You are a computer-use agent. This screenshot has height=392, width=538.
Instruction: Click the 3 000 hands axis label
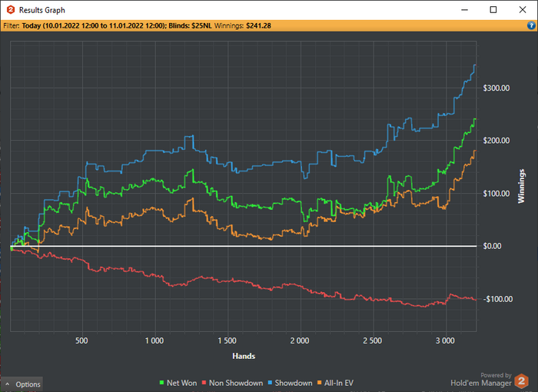click(445, 341)
